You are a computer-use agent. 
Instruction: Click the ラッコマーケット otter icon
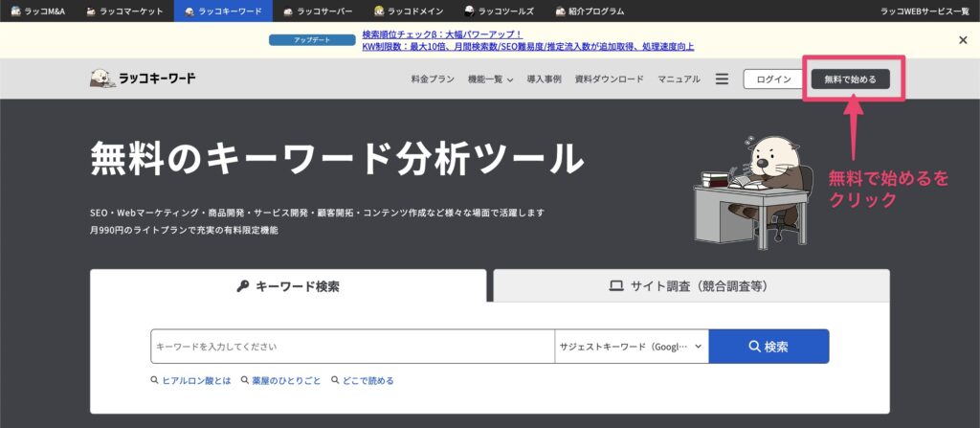click(x=91, y=11)
